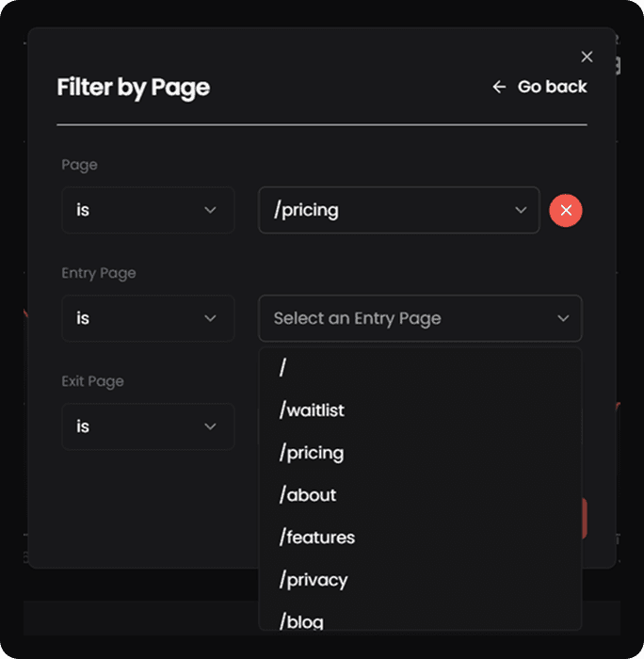Screen dimensions: 644x659
Task: Open the /pricing page value dropdown
Action: point(398,210)
